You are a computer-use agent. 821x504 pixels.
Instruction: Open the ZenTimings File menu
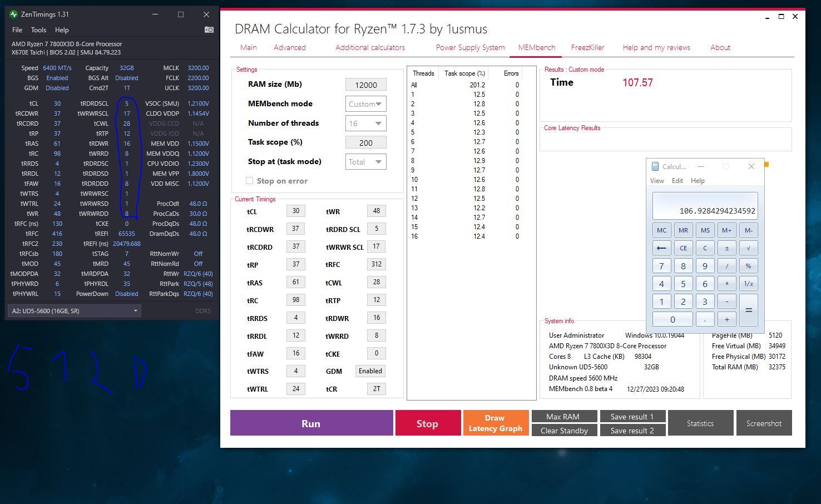pyautogui.click(x=17, y=30)
